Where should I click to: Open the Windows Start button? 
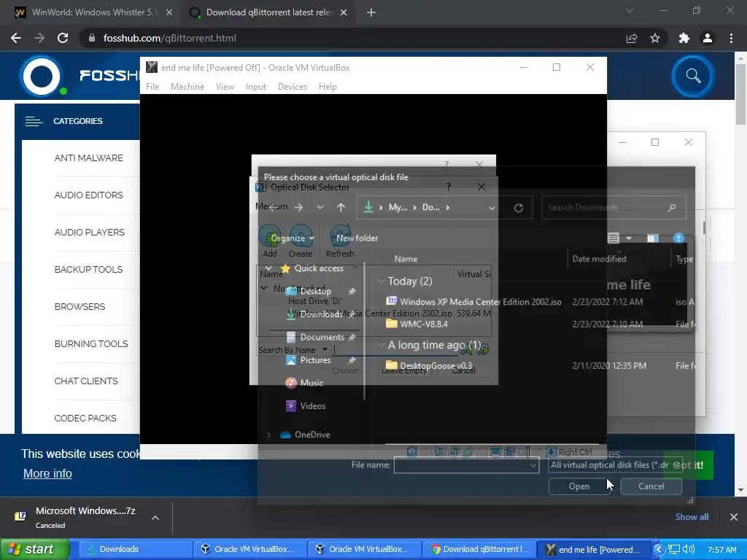(34, 549)
